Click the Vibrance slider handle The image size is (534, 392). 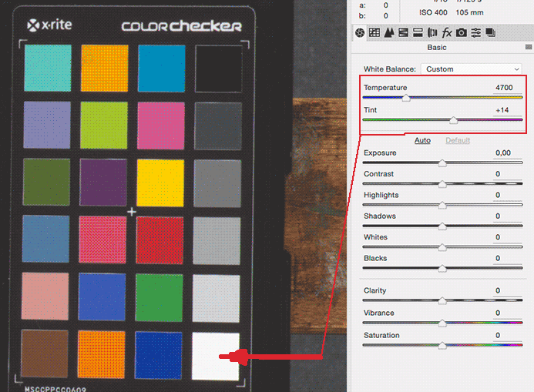pyautogui.click(x=442, y=323)
